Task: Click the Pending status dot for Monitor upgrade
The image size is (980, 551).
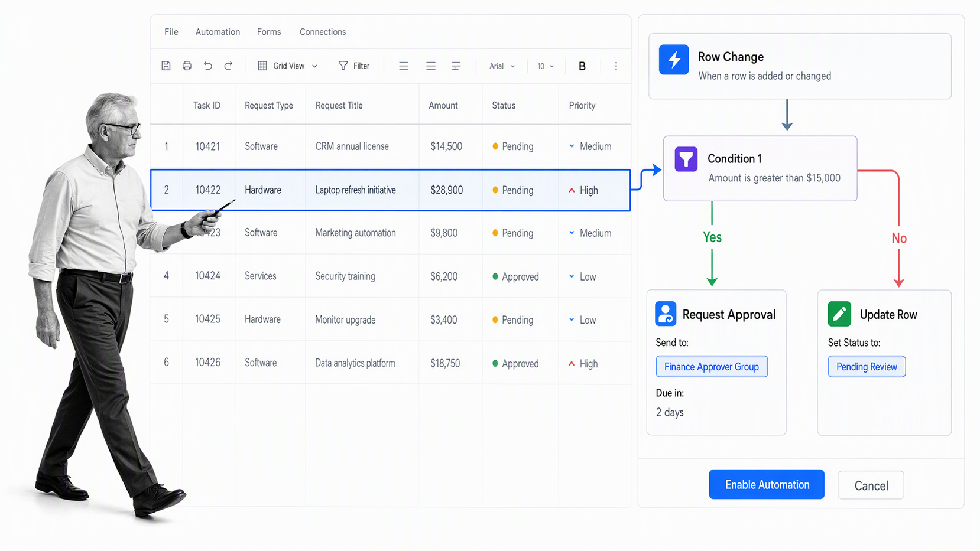Action: tap(495, 319)
